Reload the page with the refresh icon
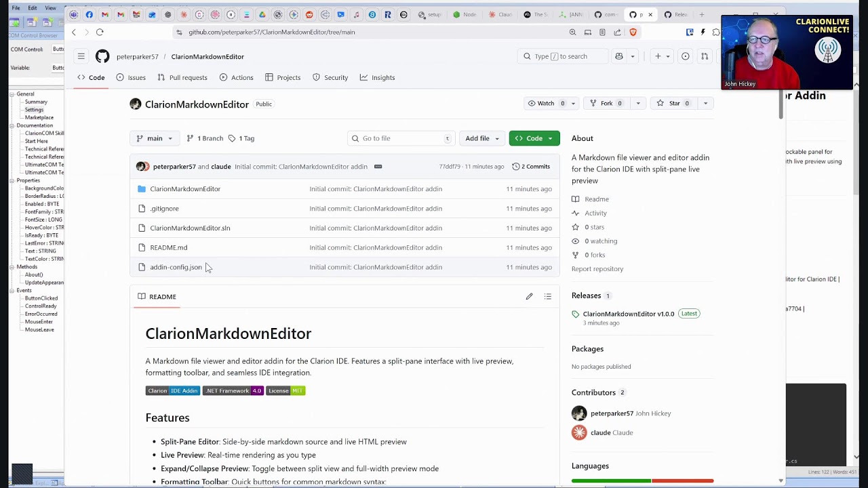Image resolution: width=868 pixels, height=488 pixels. tap(100, 32)
